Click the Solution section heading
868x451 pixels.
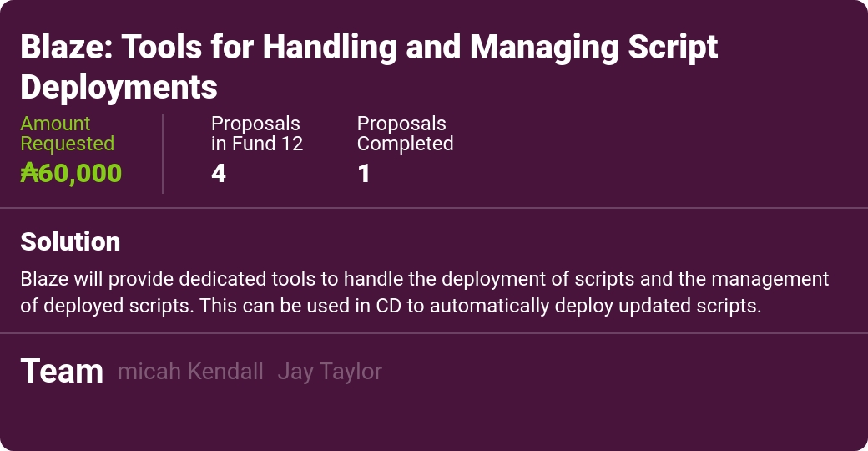click(70, 241)
